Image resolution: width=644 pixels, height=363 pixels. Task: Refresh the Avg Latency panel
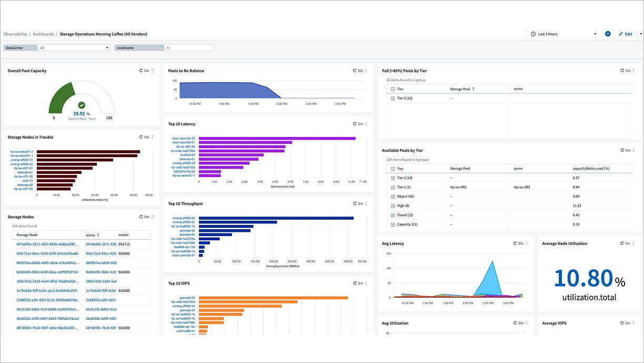click(515, 243)
